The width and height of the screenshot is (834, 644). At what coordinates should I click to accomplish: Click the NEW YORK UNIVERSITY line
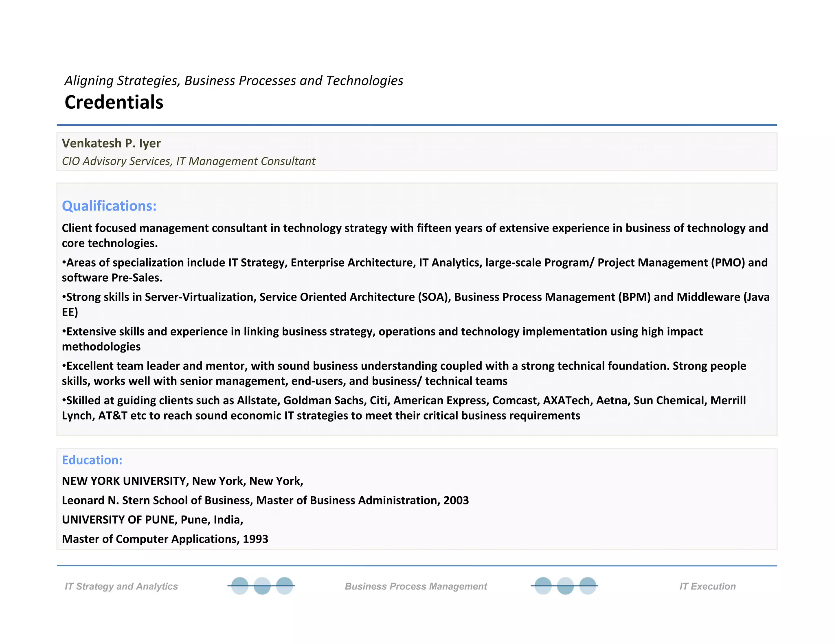182,481
